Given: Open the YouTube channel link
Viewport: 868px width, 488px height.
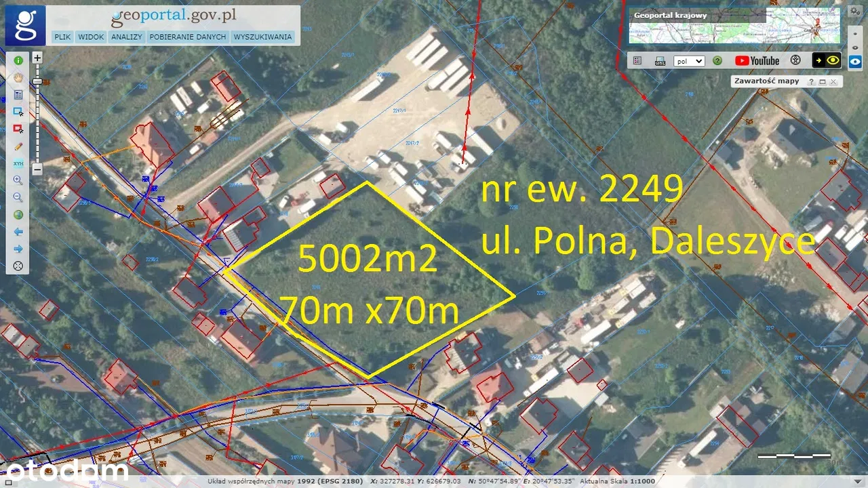Looking at the screenshot, I should (x=757, y=60).
